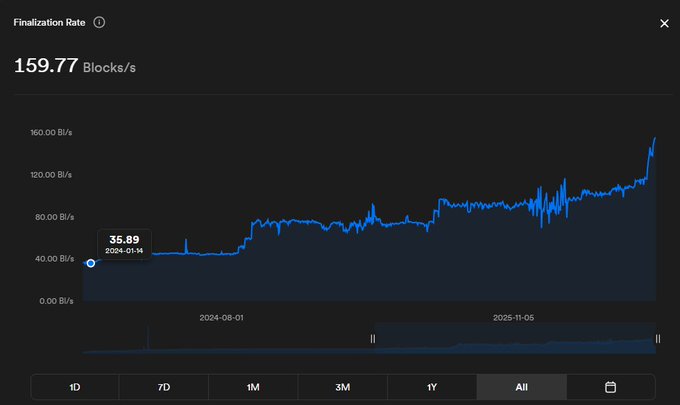Viewport: 680px width, 405px height.
Task: Click the 159.77 Blocks/s value
Action: coord(75,66)
